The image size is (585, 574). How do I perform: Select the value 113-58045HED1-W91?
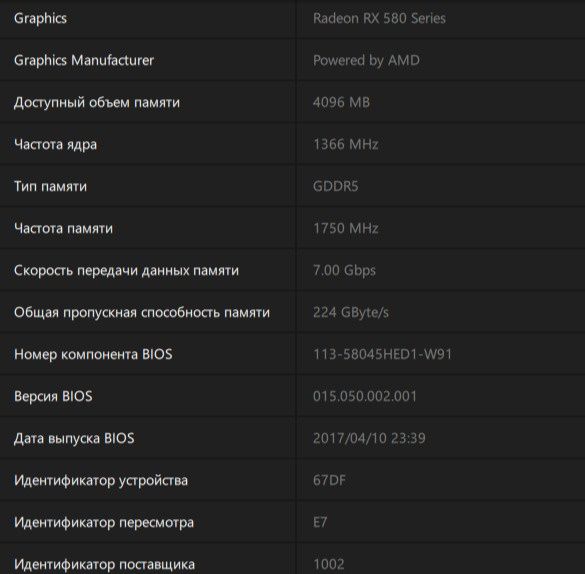pyautogui.click(x=382, y=354)
